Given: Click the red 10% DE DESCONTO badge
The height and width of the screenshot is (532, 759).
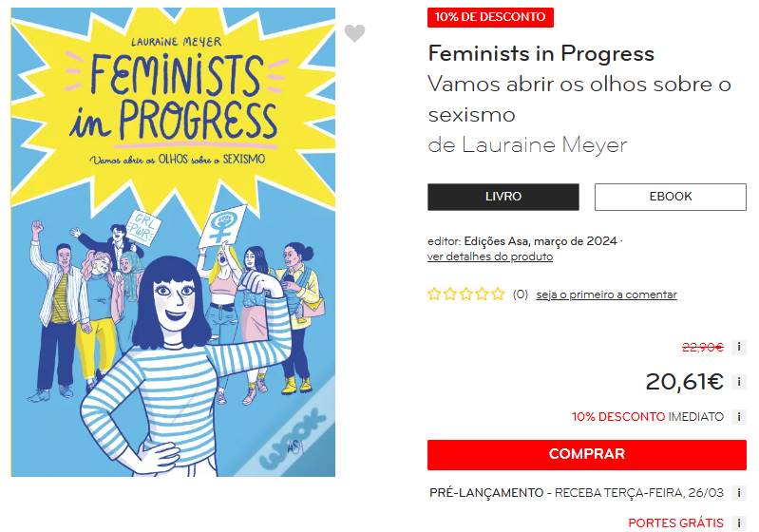Looking at the screenshot, I should pos(490,17).
